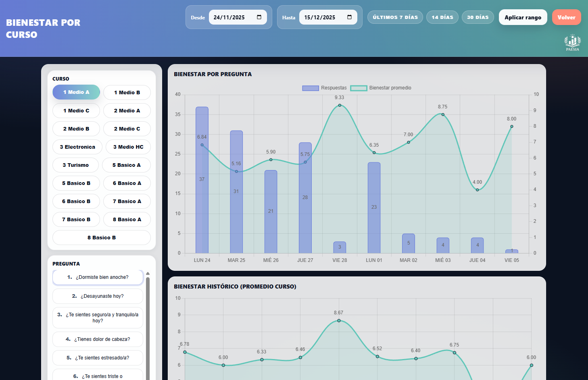The height and width of the screenshot is (380, 588).
Task: Select the 8 Basico B course
Action: (102, 238)
